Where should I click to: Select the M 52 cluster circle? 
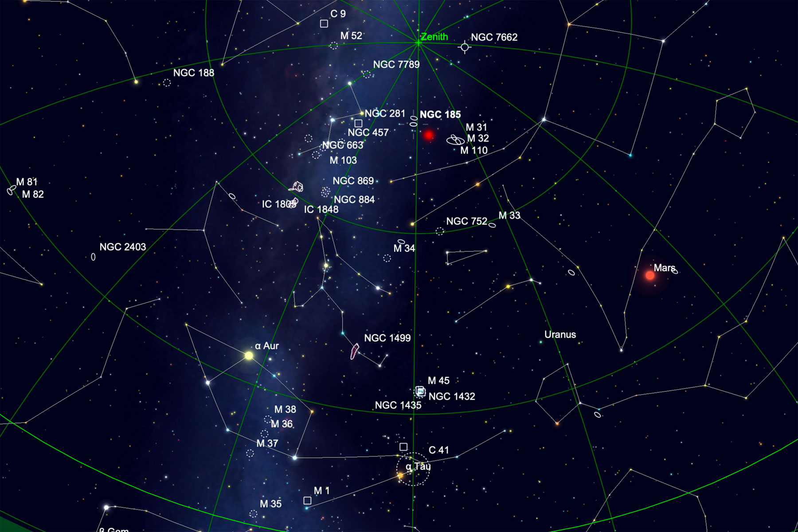333,46
